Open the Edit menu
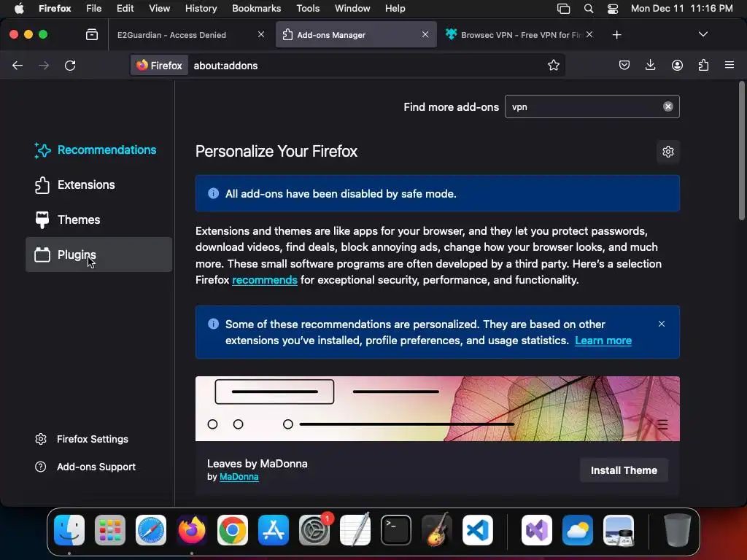This screenshot has height=560, width=747. coord(125,9)
